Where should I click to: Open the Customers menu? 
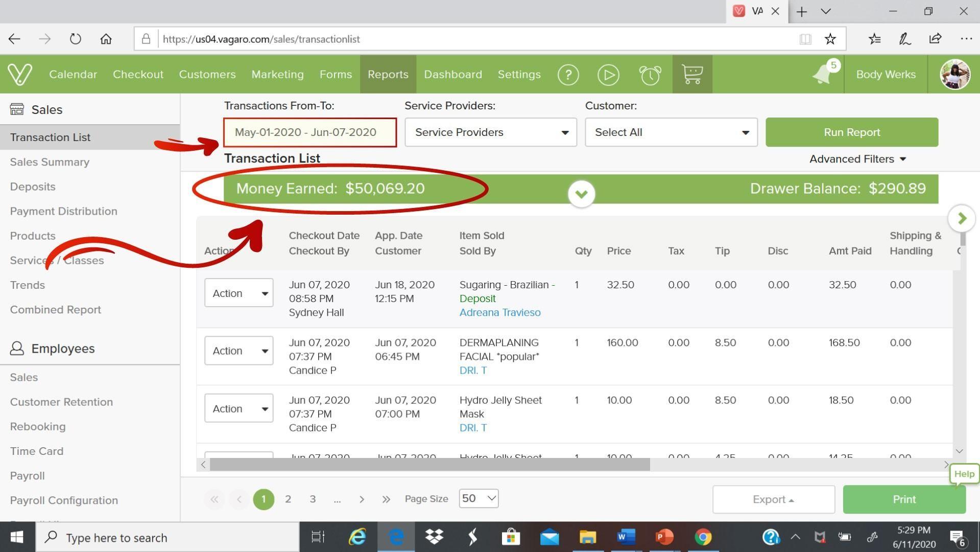(207, 74)
